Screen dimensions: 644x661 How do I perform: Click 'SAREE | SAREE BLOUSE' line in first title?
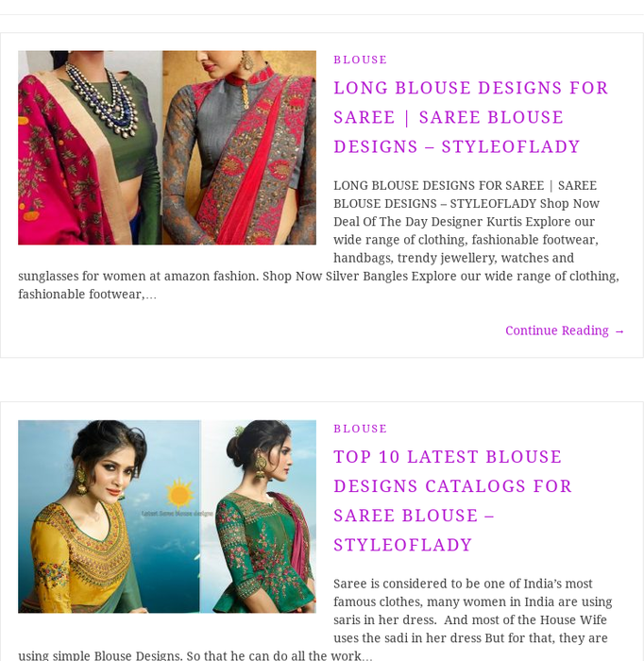click(x=449, y=117)
